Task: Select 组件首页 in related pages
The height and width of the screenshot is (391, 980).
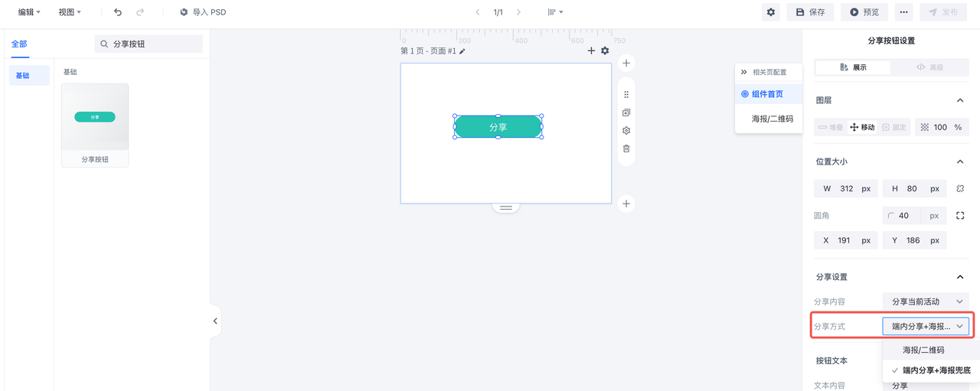Action: pos(769,94)
